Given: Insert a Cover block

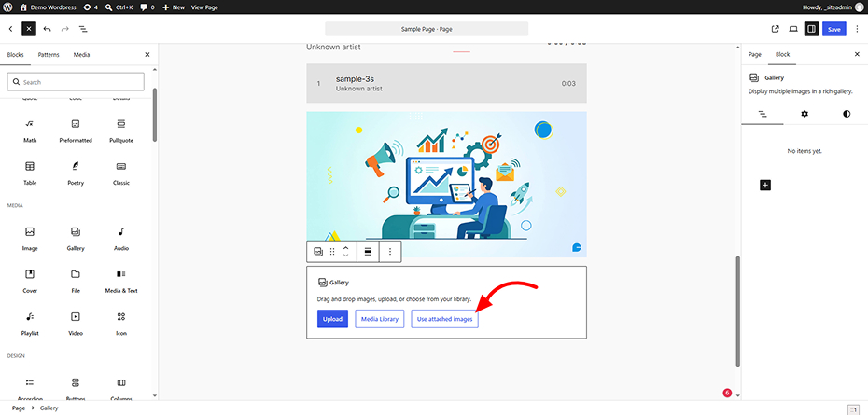Looking at the screenshot, I should [30, 281].
